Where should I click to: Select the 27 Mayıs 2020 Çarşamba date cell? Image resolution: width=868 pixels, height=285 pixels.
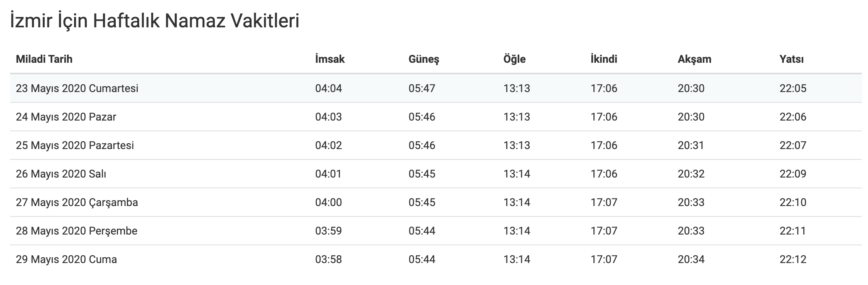(x=77, y=203)
